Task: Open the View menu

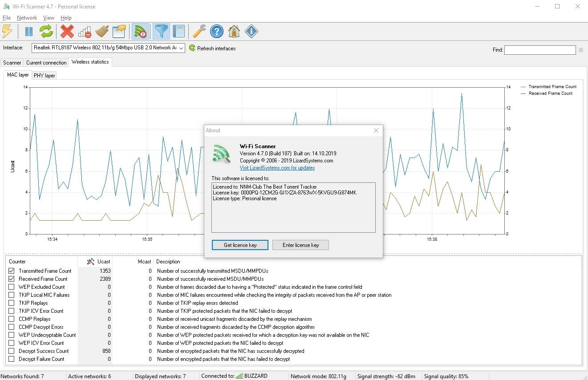Action: click(x=49, y=18)
